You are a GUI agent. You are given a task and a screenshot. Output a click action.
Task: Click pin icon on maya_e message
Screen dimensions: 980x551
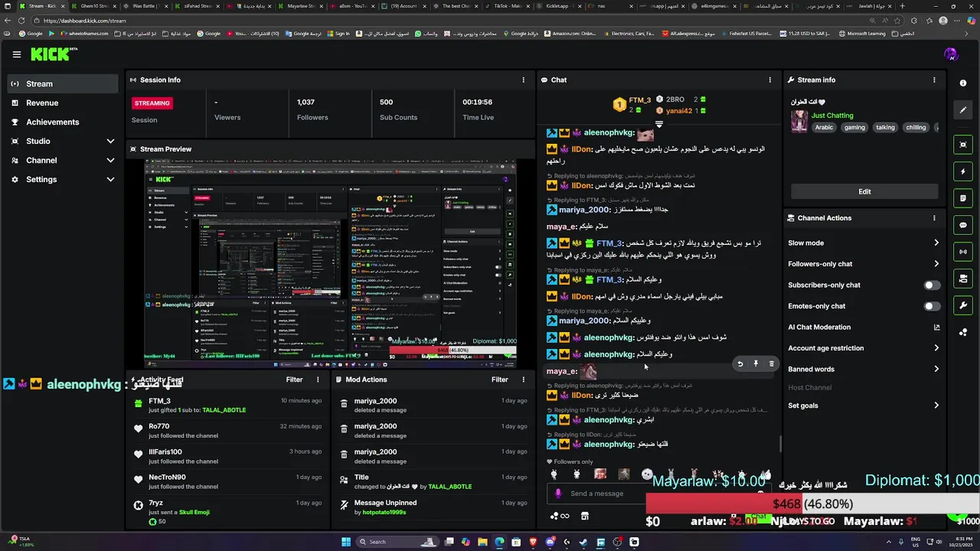pos(756,364)
